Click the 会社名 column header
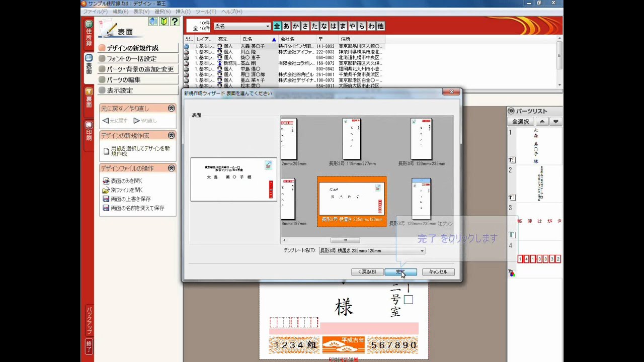644x362 pixels. tap(297, 39)
